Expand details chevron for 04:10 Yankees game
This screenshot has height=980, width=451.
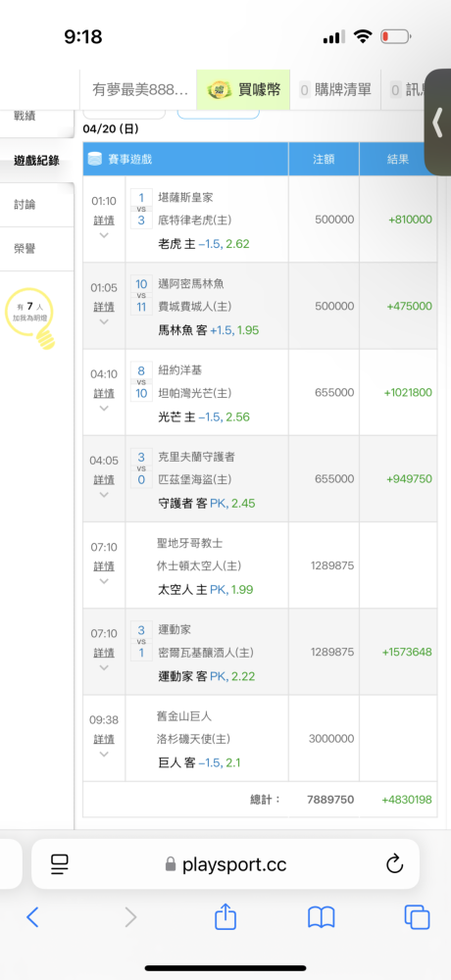104,408
